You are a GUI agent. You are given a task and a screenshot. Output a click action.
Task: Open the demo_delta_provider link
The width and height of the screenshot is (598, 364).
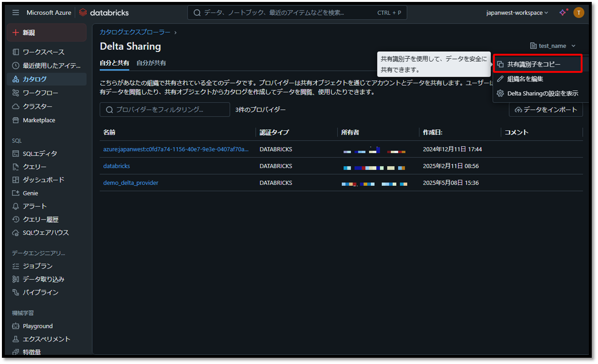(x=130, y=182)
